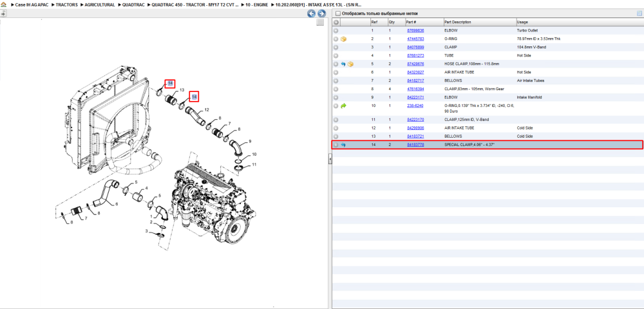
Task: Click the add-all plus icon in the table header
Action: (x=336, y=22)
